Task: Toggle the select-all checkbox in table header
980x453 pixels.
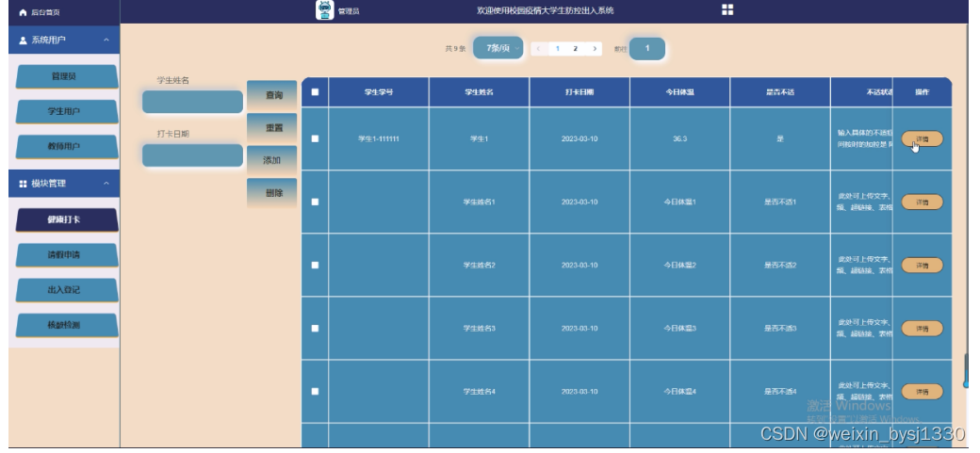Action: [x=315, y=92]
